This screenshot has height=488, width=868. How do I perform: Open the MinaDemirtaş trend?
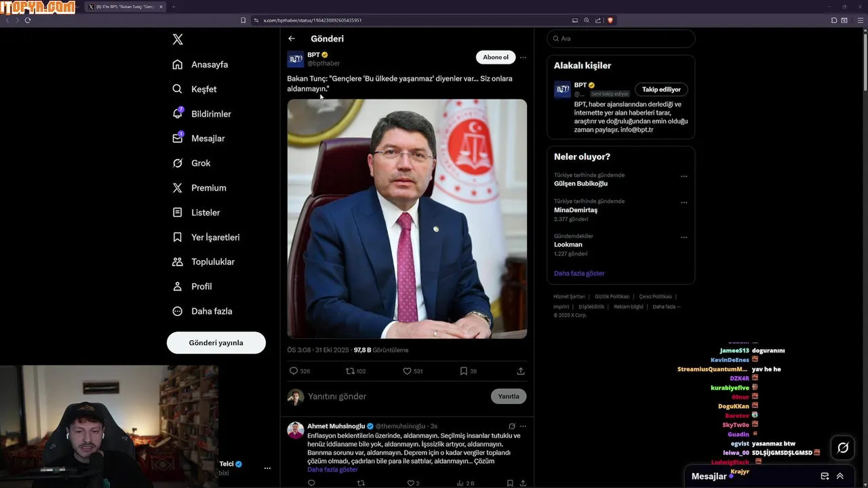pyautogui.click(x=576, y=210)
